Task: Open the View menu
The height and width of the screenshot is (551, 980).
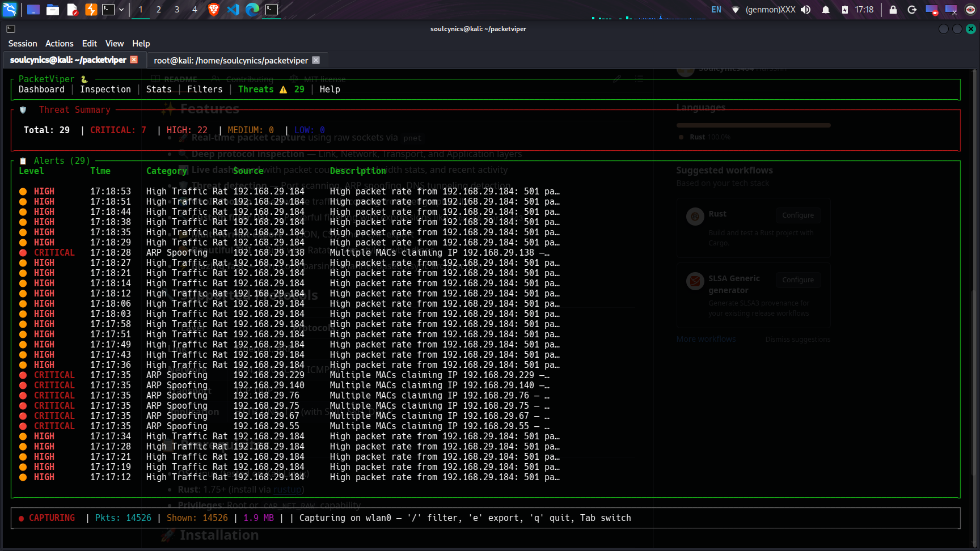Action: coord(115,44)
